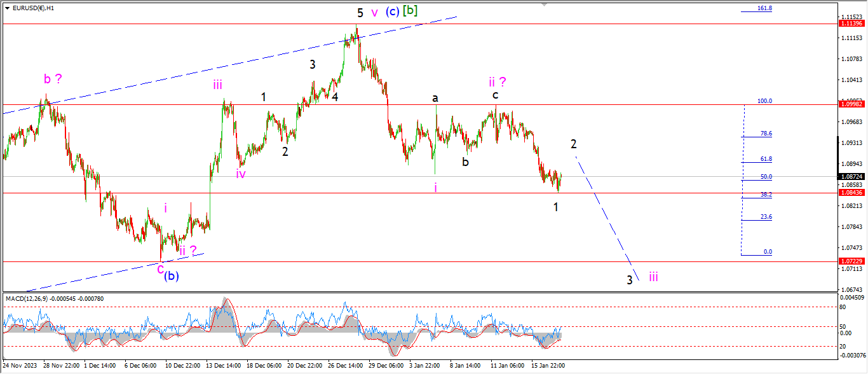Click the 1.07229 price level tag

point(851,261)
